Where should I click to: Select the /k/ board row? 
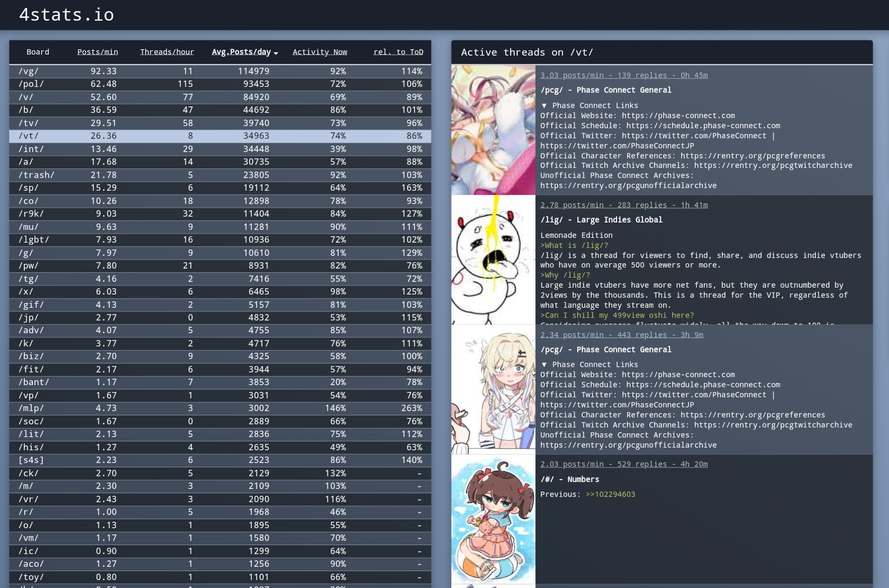tap(220, 343)
